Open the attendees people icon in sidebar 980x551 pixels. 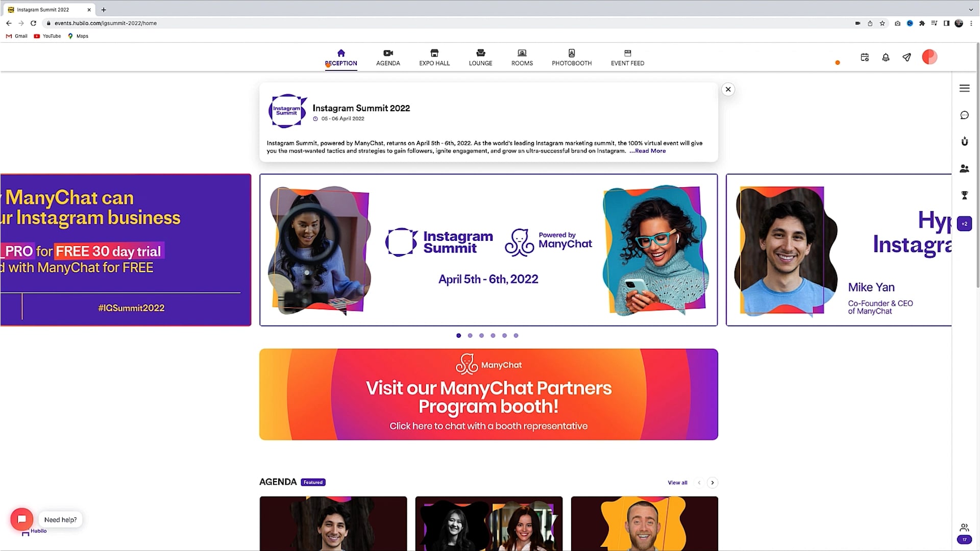coord(964,168)
